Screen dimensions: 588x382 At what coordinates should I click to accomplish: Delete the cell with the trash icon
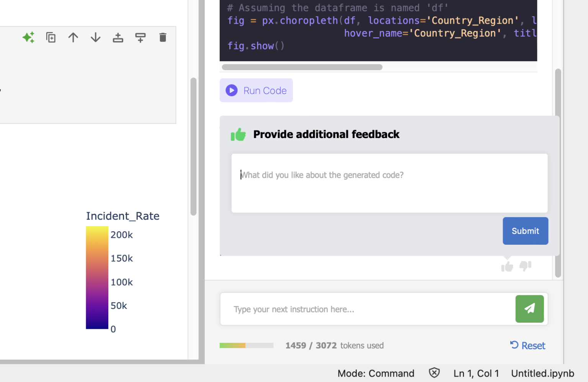pos(162,37)
